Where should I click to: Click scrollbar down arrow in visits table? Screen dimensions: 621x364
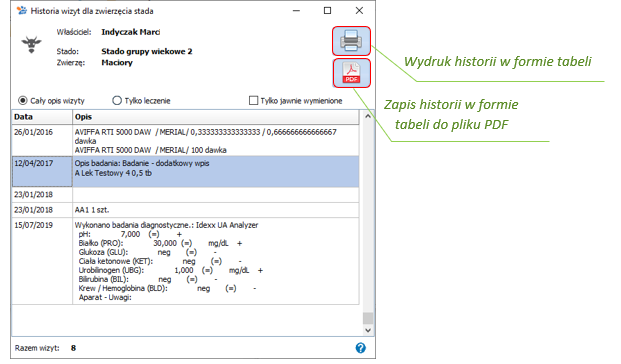click(368, 330)
